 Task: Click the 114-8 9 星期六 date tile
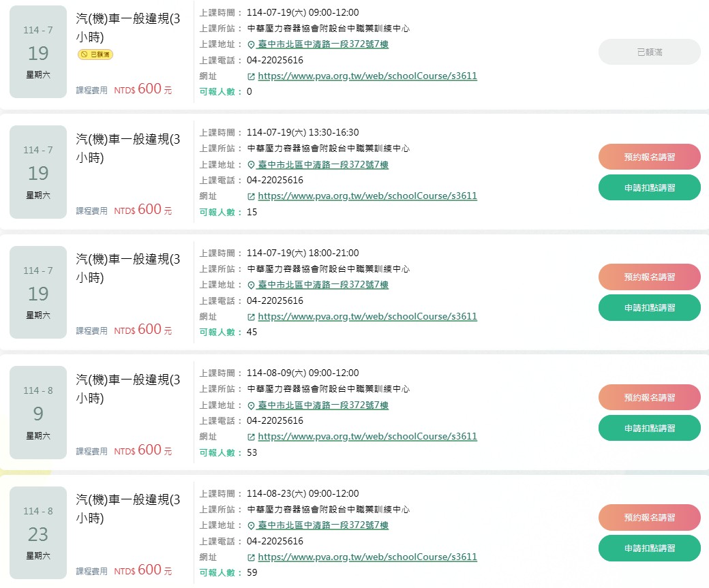(x=38, y=412)
